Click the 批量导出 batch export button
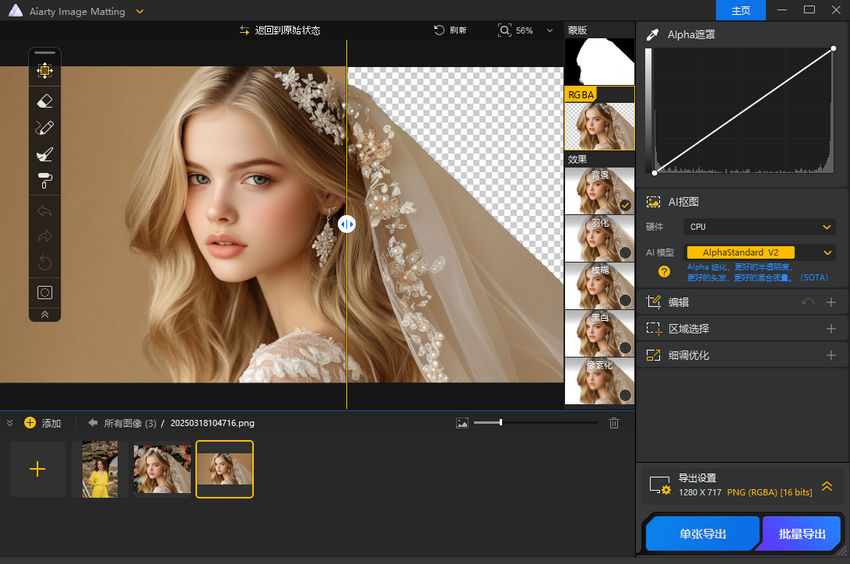 (801, 534)
